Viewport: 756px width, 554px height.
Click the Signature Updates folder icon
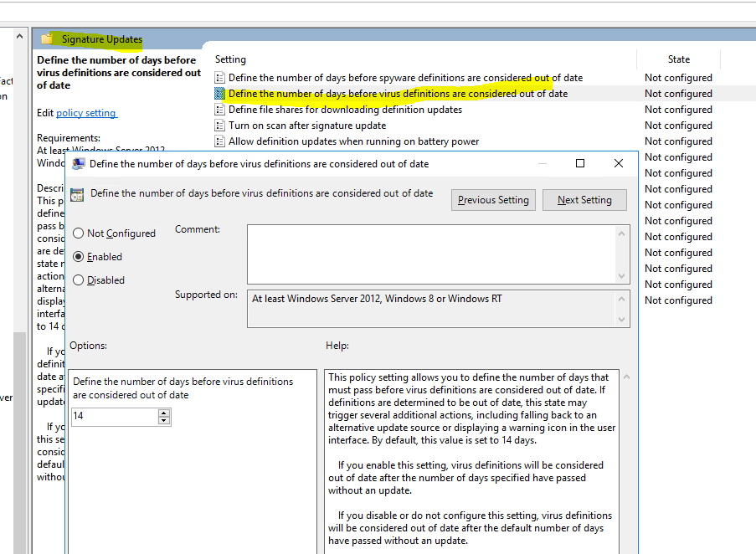point(48,38)
